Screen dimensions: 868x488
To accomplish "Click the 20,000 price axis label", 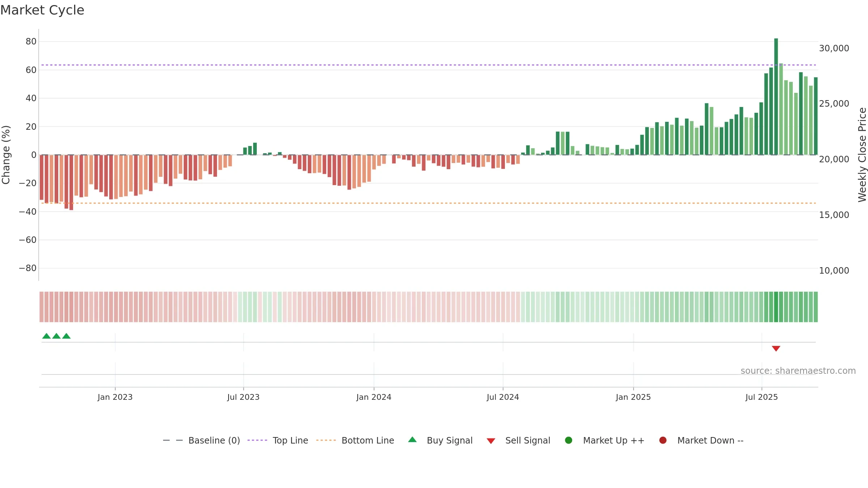I will (x=834, y=159).
